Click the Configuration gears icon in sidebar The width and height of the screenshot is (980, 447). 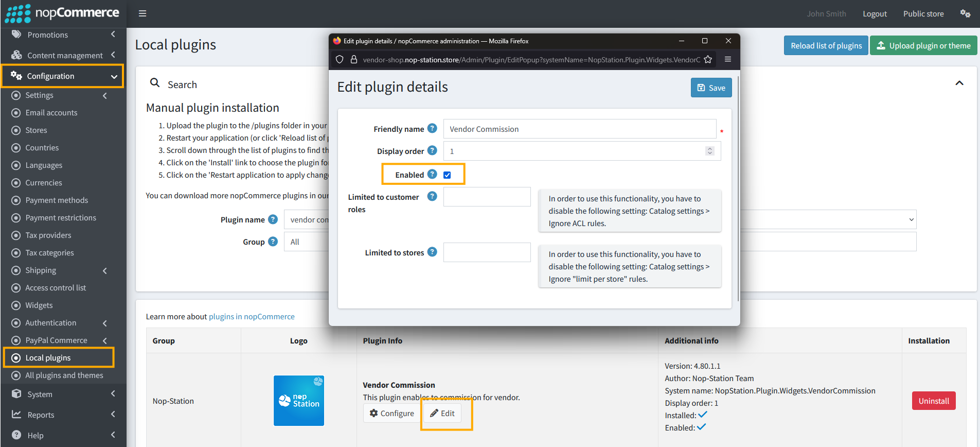[x=16, y=76]
